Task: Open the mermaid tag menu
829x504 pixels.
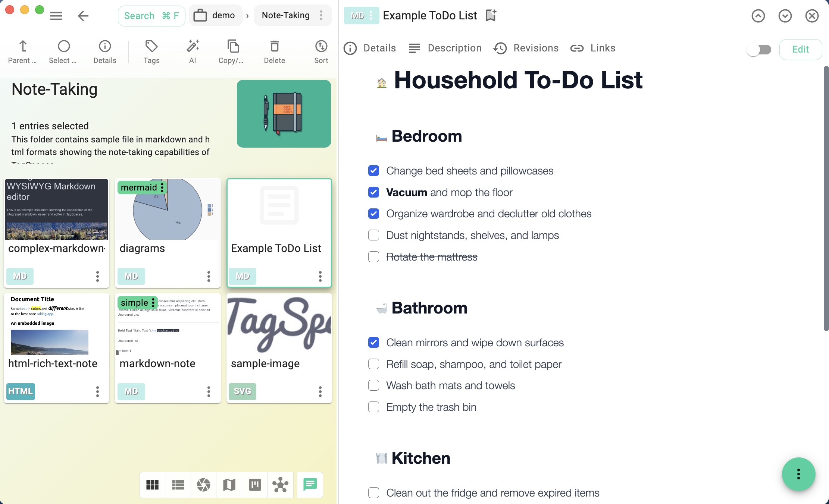Action: point(162,187)
